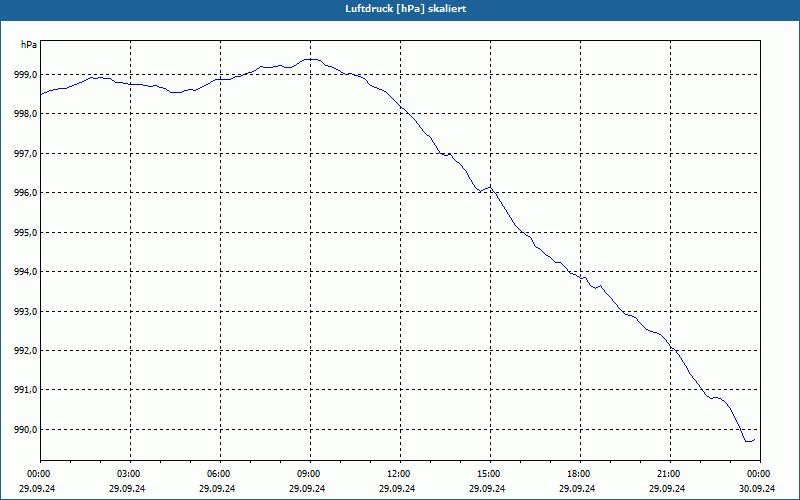
Task: Click the 990,0 y-axis label
Action: tap(26, 430)
